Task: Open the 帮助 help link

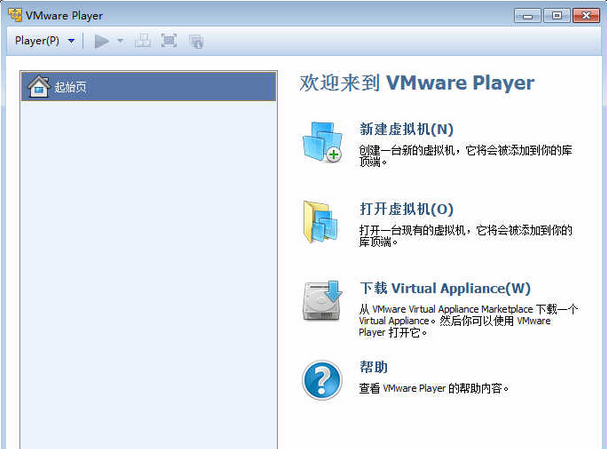Action: coord(374,367)
